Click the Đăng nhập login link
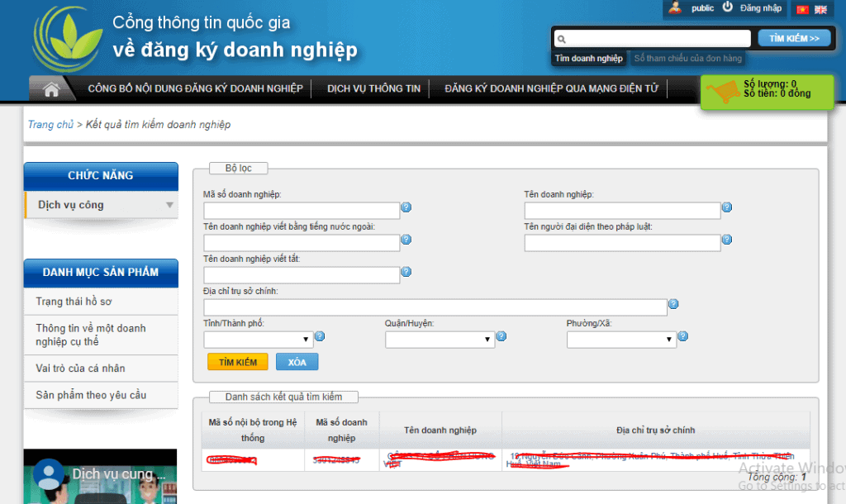846x504 pixels. click(x=761, y=8)
